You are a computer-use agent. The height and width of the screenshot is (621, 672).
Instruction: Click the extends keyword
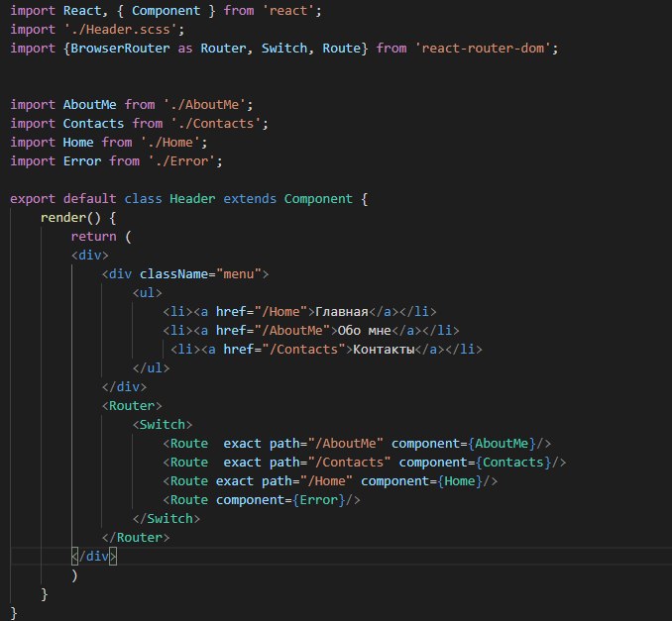250,199
